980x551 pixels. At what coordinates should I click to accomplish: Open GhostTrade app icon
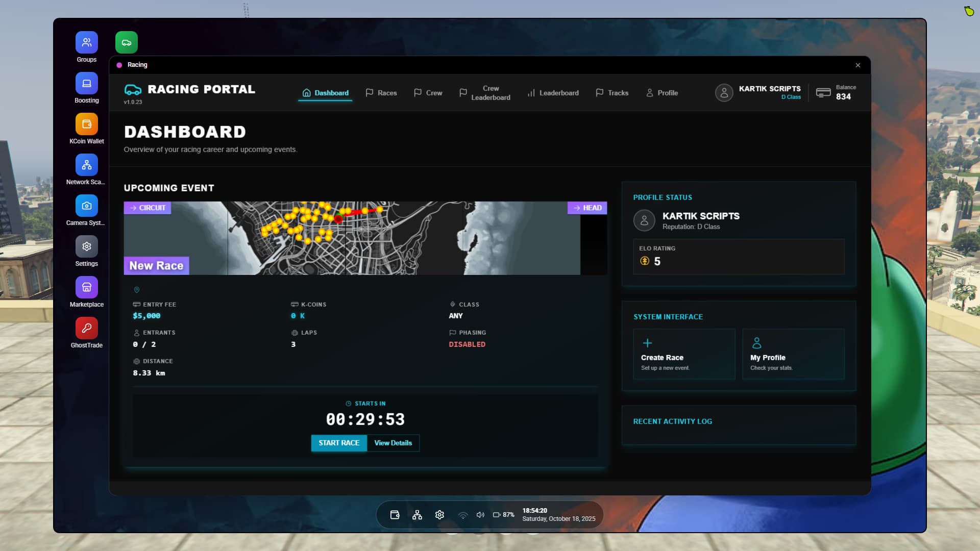click(87, 328)
